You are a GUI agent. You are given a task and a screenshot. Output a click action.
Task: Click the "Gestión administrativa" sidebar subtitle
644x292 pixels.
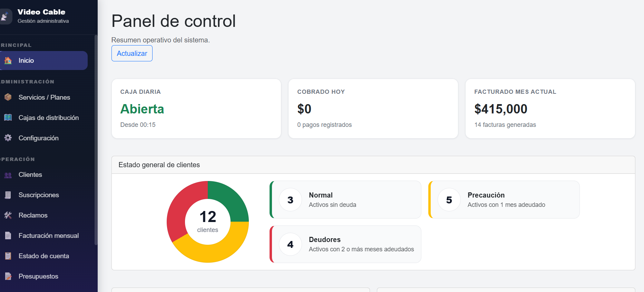(x=43, y=21)
